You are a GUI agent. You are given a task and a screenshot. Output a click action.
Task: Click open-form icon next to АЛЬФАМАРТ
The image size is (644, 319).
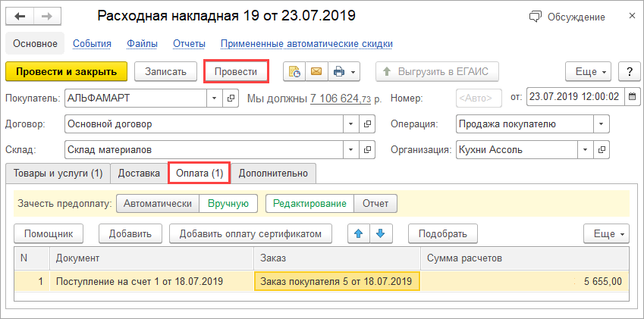click(231, 99)
